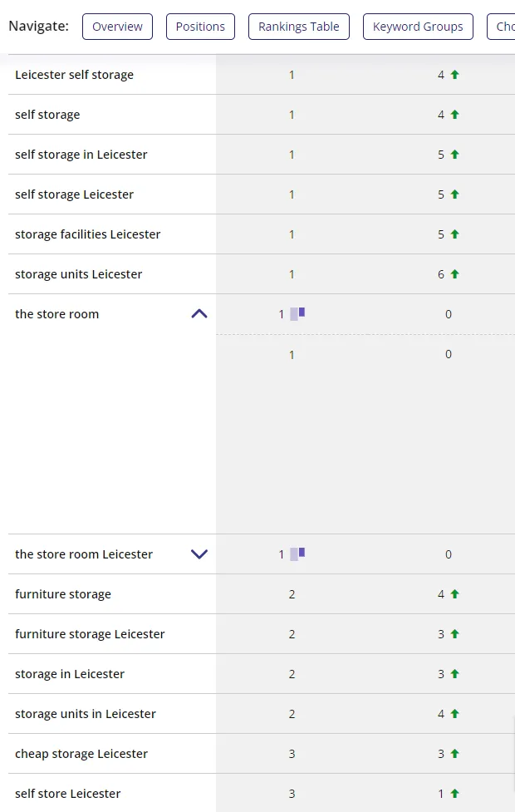Open the Positions section
Screen dimensions: 515x812
(200, 27)
